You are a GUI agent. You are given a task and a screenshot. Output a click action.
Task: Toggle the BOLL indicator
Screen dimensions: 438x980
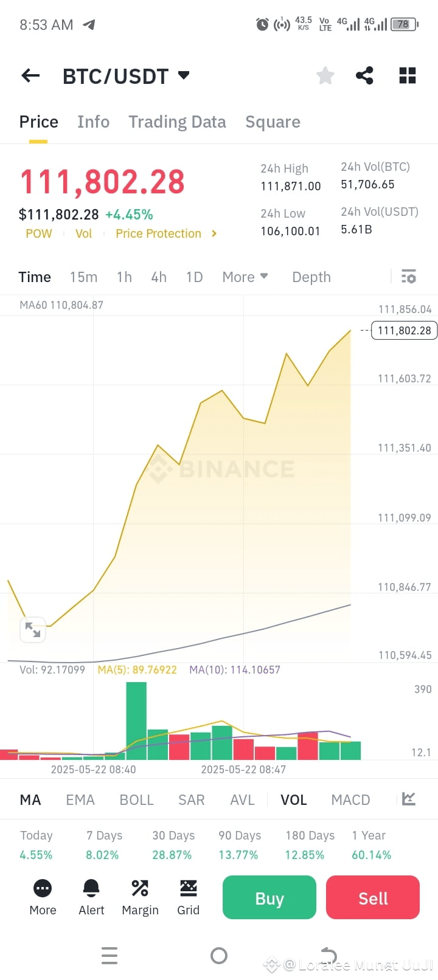[137, 800]
